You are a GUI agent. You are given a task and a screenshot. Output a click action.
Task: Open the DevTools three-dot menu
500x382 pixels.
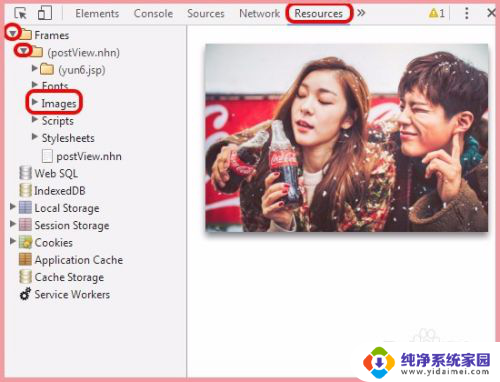point(467,13)
